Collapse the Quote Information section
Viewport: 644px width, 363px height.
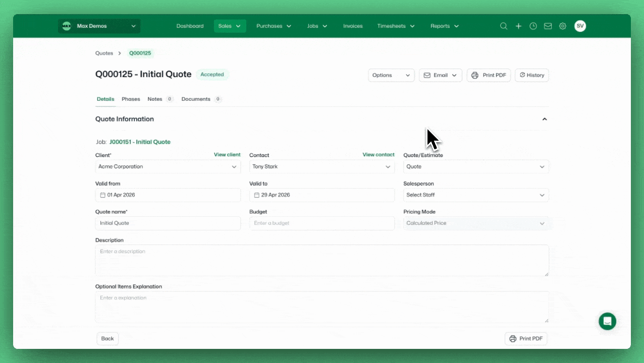pyautogui.click(x=544, y=119)
